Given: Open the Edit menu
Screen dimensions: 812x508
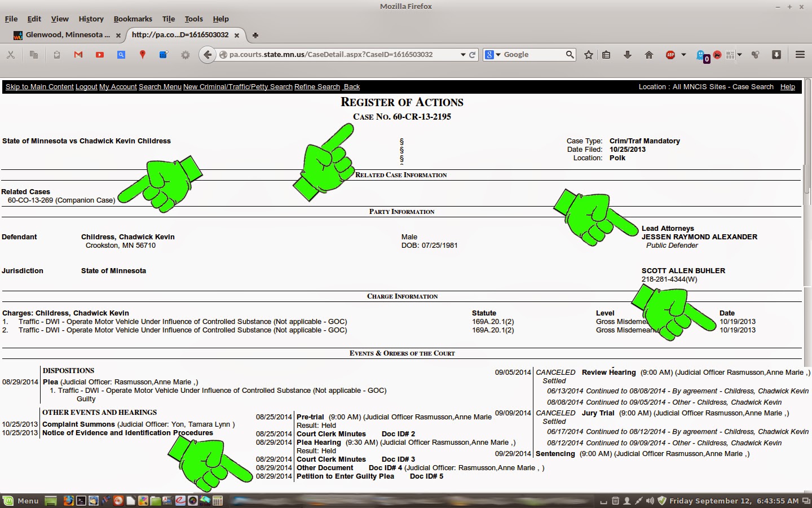Looking at the screenshot, I should [34, 19].
